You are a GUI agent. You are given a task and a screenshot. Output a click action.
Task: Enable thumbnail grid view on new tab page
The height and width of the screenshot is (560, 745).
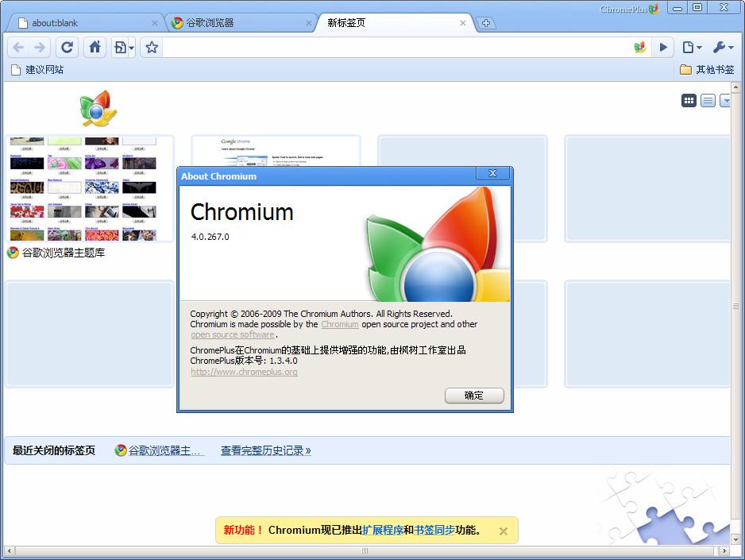(689, 100)
